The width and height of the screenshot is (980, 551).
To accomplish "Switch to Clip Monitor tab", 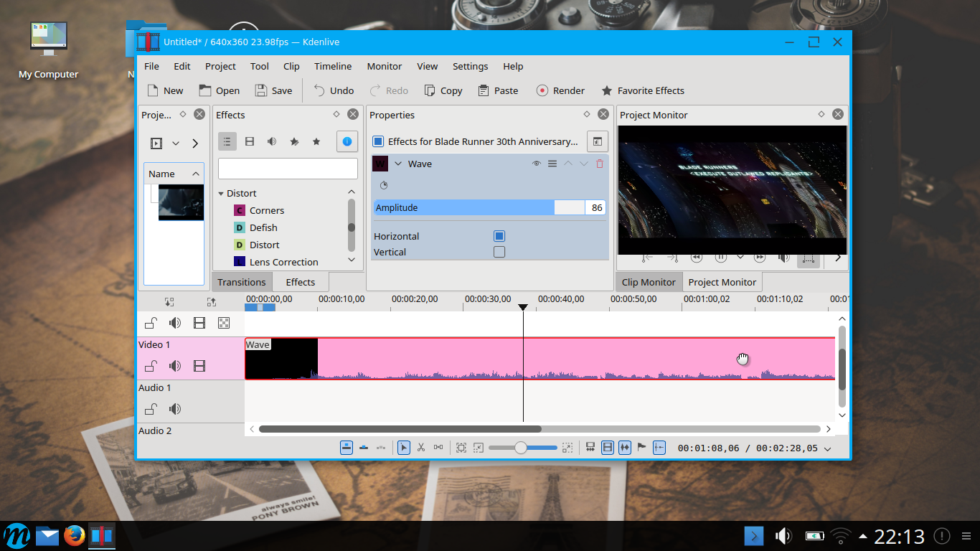I will [x=649, y=282].
